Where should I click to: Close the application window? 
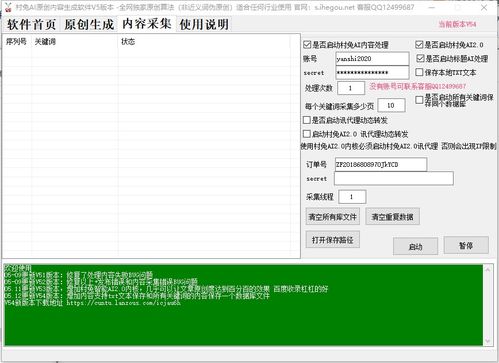click(x=484, y=7)
